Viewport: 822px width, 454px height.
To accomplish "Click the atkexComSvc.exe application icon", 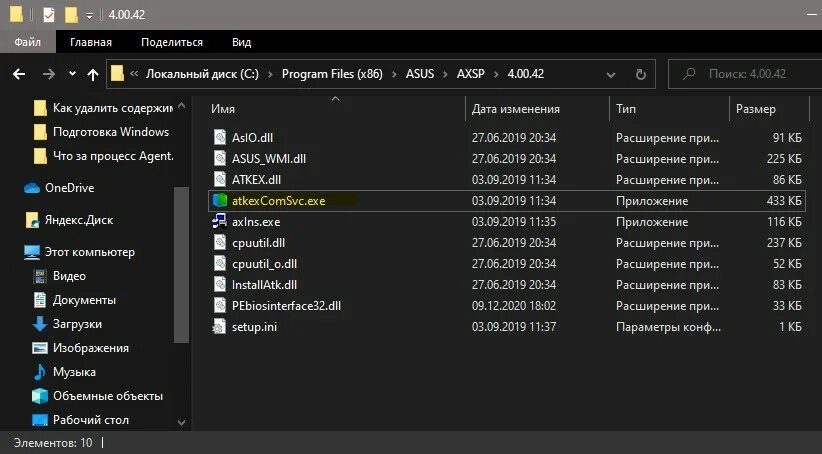I will [x=221, y=200].
